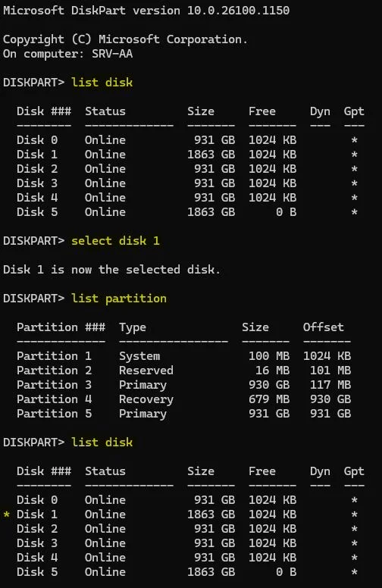Click the computer name SRV-AA

[x=112, y=54]
